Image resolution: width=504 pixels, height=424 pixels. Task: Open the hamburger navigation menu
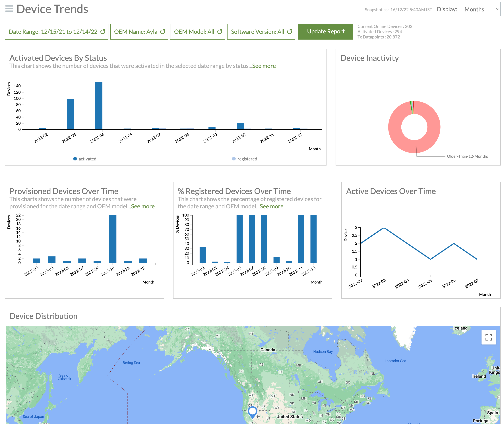(9, 9)
